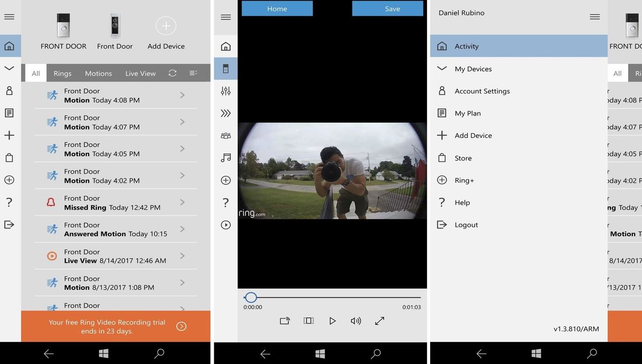Refresh the activity feed
The height and width of the screenshot is (364, 642).
[x=172, y=73]
